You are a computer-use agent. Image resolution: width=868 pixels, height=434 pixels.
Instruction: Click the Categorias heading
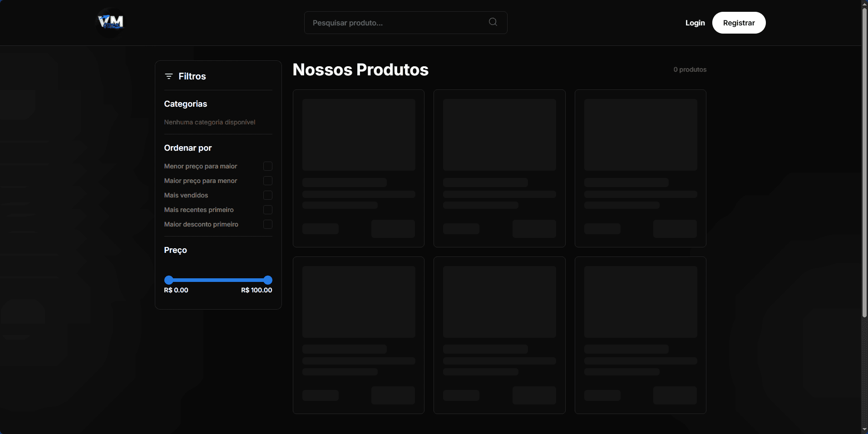pos(186,104)
